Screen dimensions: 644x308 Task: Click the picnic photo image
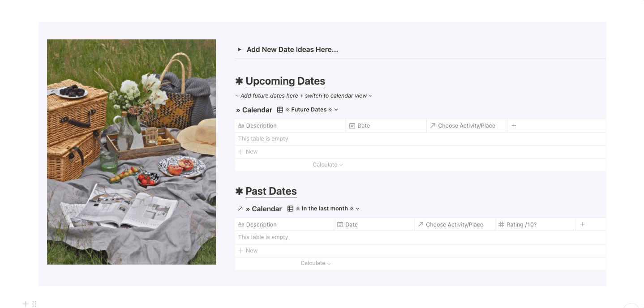tap(131, 152)
